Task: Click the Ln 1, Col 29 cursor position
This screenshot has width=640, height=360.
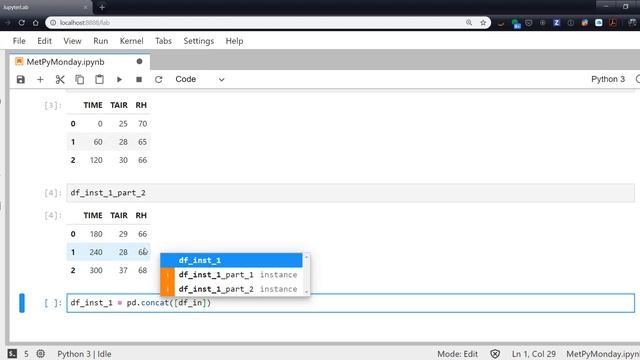Action: click(x=533, y=354)
